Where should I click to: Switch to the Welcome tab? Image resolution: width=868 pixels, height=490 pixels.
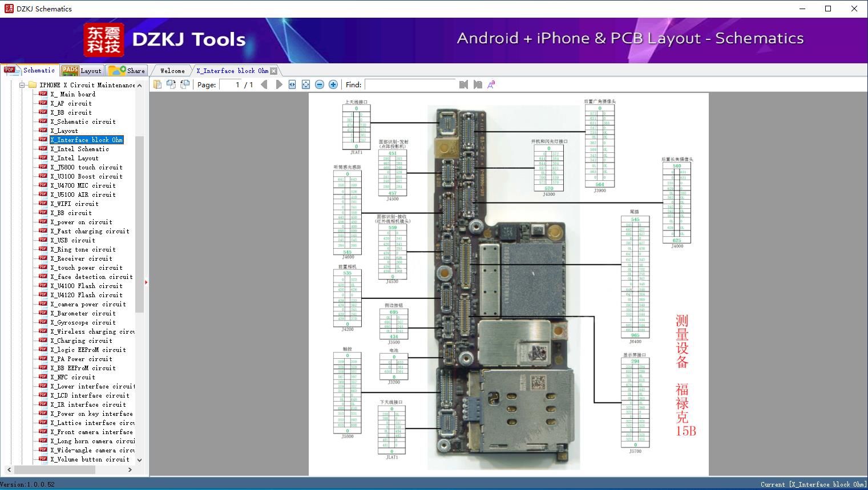coord(171,70)
